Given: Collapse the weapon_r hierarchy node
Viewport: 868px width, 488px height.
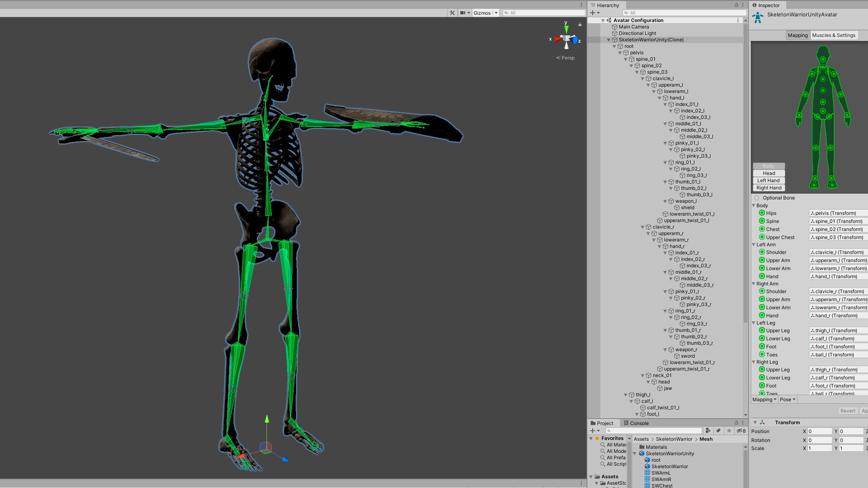Looking at the screenshot, I should pyautogui.click(x=665, y=350).
